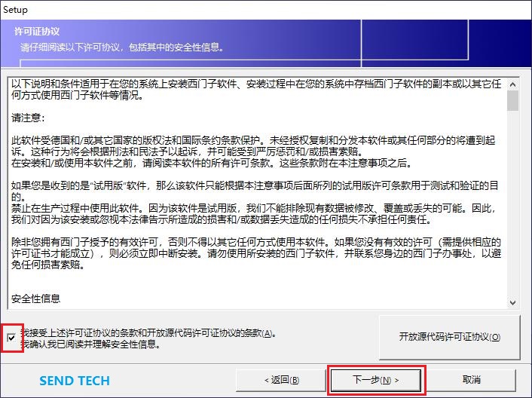Click the license text scroll down arrow
The height and width of the screenshot is (398, 532).
[512, 302]
